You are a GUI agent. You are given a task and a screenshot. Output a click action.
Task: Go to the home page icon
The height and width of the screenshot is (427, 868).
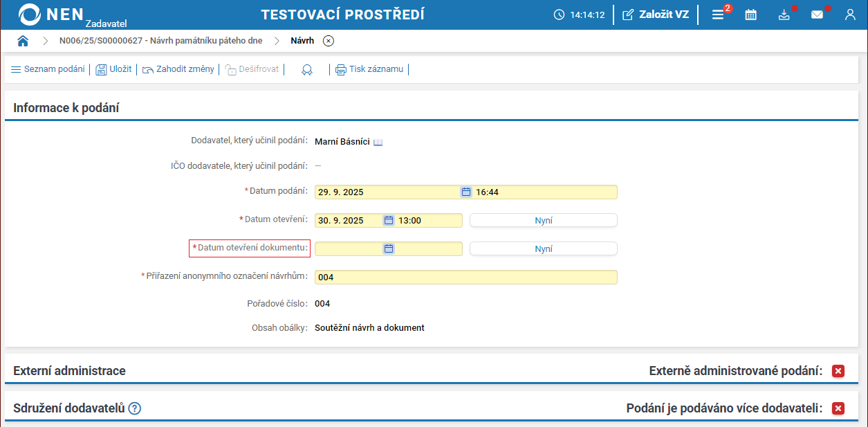[x=23, y=41]
